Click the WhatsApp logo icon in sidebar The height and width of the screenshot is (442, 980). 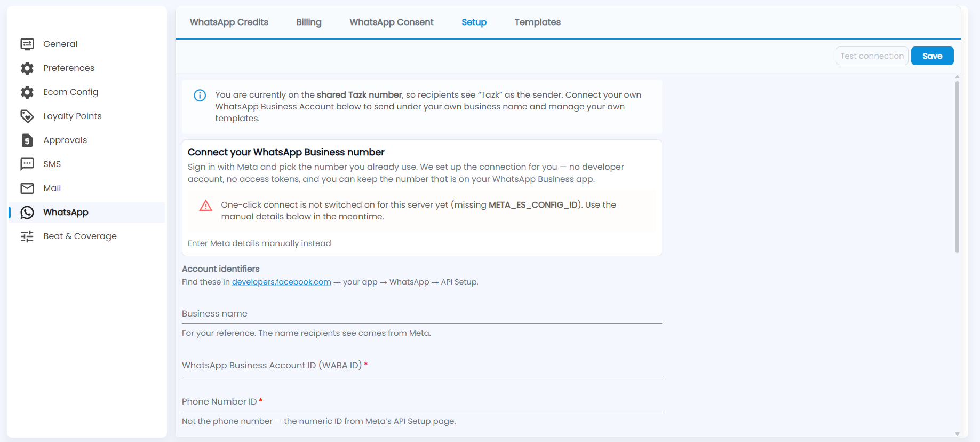pyautogui.click(x=27, y=212)
